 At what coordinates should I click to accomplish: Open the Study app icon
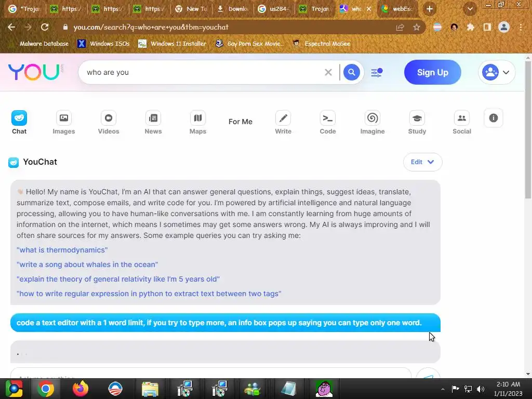(x=417, y=123)
